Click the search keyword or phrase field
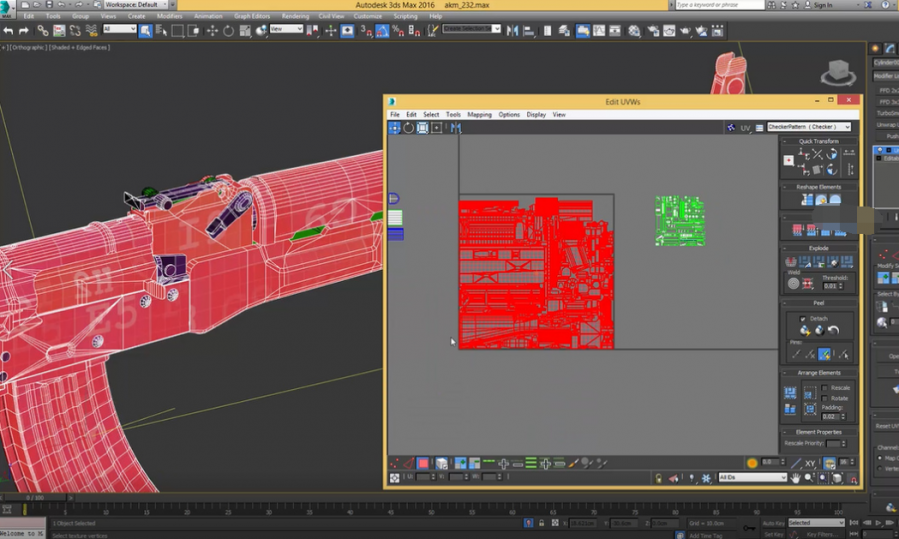The image size is (899, 539). click(720, 5)
